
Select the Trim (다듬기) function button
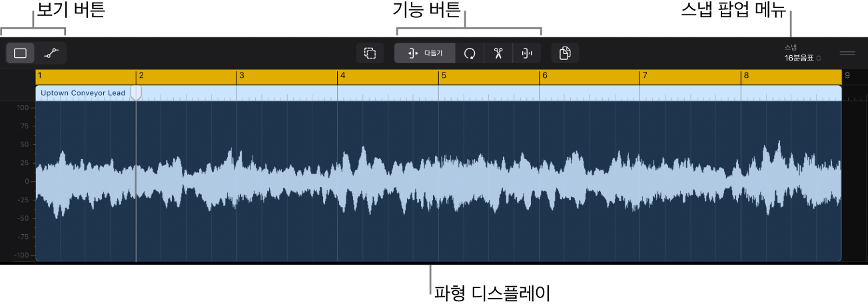point(425,53)
